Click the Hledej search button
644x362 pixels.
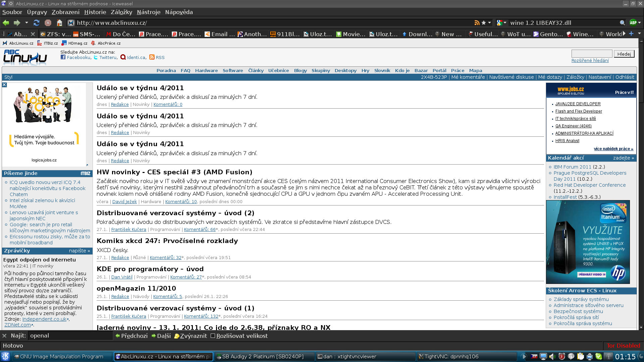coord(624,54)
